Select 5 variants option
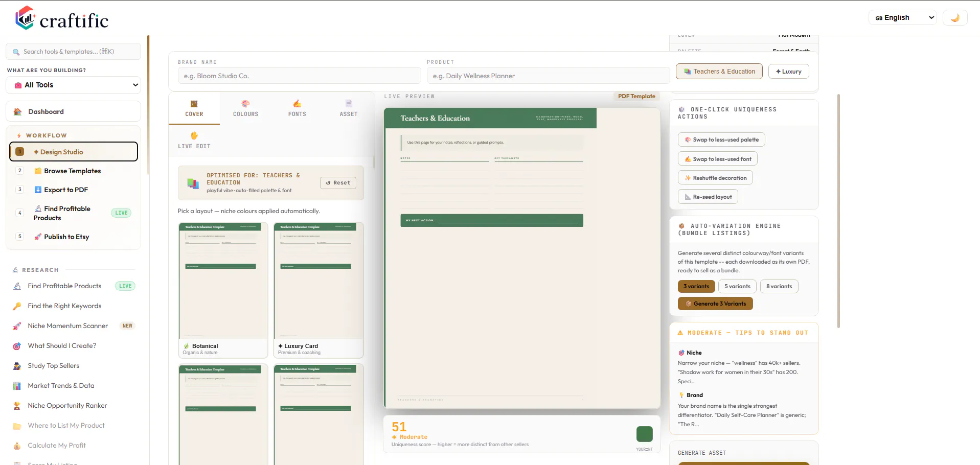Screen dimensions: 980x465 737,287
